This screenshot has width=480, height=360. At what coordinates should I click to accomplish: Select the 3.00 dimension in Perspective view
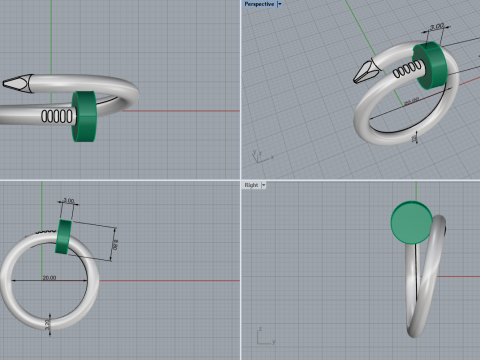pyautogui.click(x=437, y=26)
